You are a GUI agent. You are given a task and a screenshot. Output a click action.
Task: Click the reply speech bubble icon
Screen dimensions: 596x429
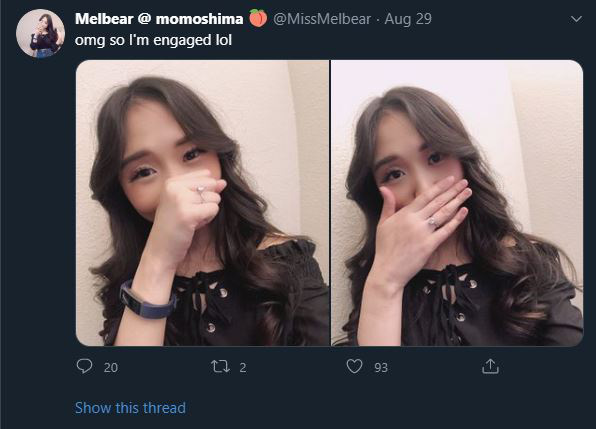click(84, 366)
